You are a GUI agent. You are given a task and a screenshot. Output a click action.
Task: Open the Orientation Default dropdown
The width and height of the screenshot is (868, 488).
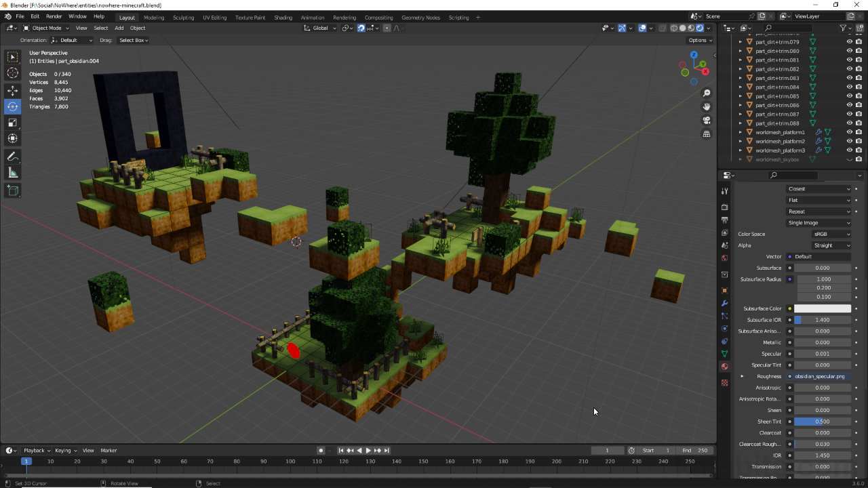pos(73,40)
